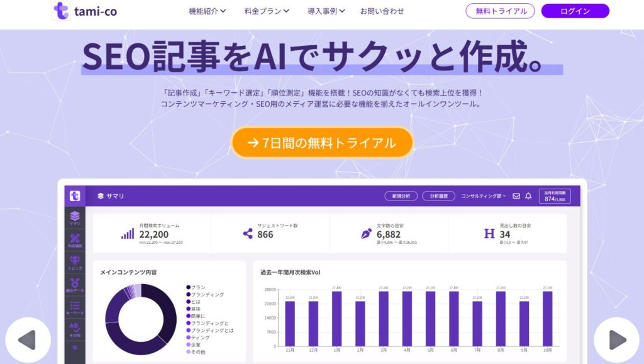Click the 無料トライアル header button
Image resolution: width=644 pixels, height=364 pixels.
coord(500,11)
